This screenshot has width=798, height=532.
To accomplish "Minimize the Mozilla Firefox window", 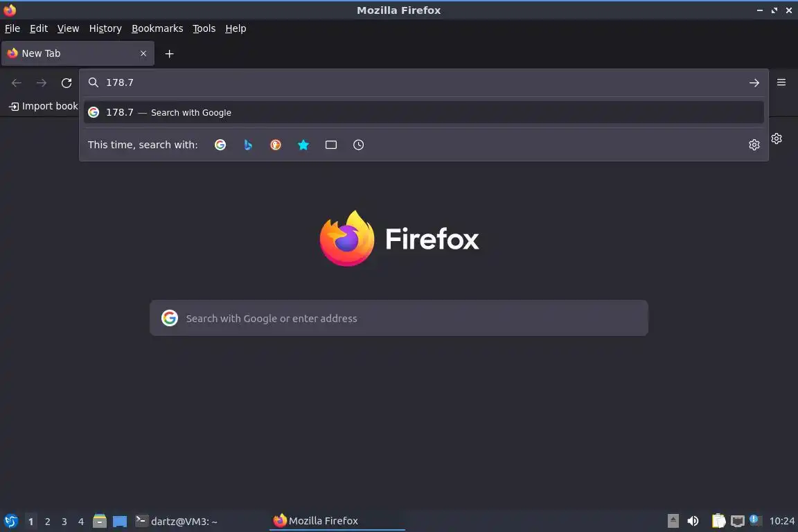I will click(760, 10).
